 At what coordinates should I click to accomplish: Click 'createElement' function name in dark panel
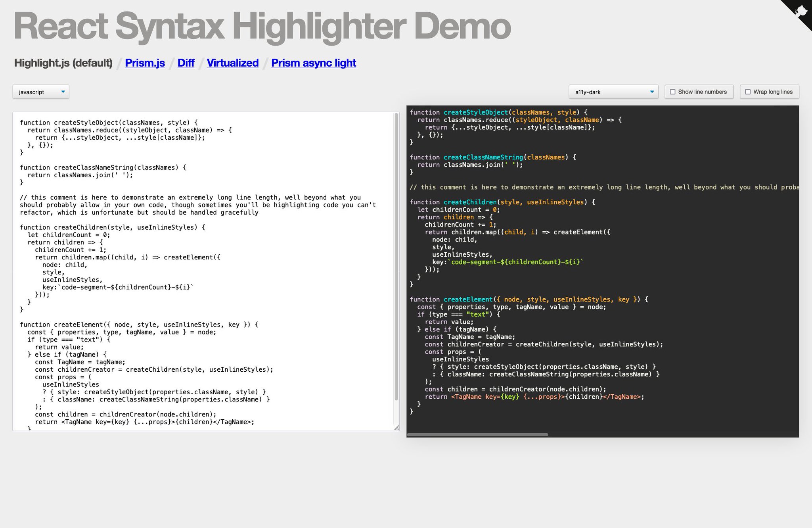[x=468, y=300]
